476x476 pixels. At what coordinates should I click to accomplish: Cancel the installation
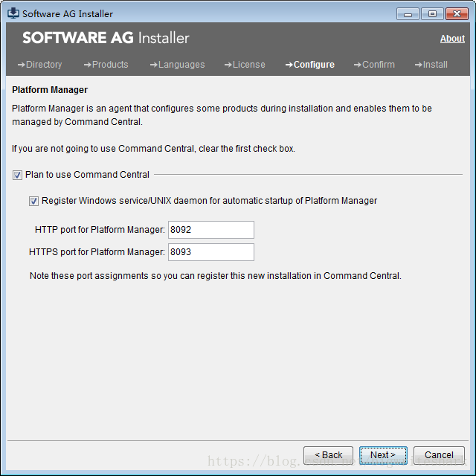[439, 455]
